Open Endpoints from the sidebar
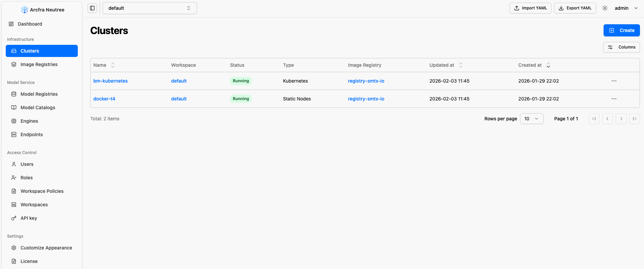Screen dimensions: 644x269 [32, 134]
